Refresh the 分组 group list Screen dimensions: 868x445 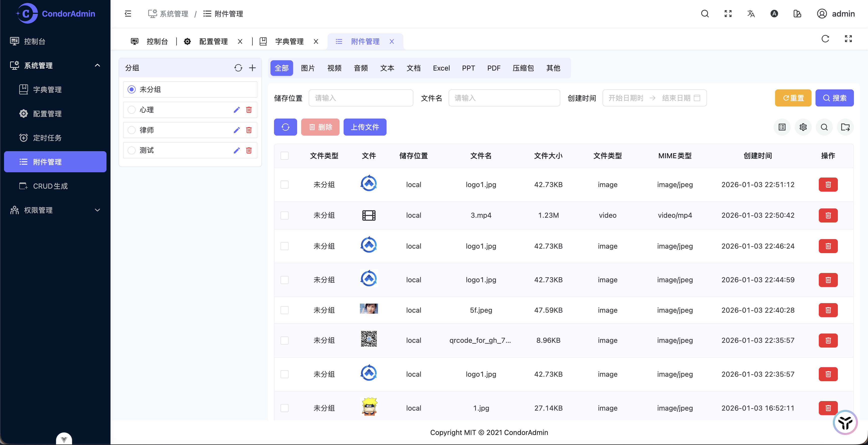(239, 68)
